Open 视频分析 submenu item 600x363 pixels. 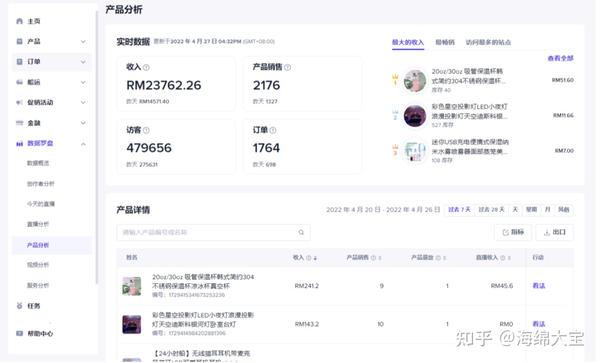pyautogui.click(x=38, y=265)
